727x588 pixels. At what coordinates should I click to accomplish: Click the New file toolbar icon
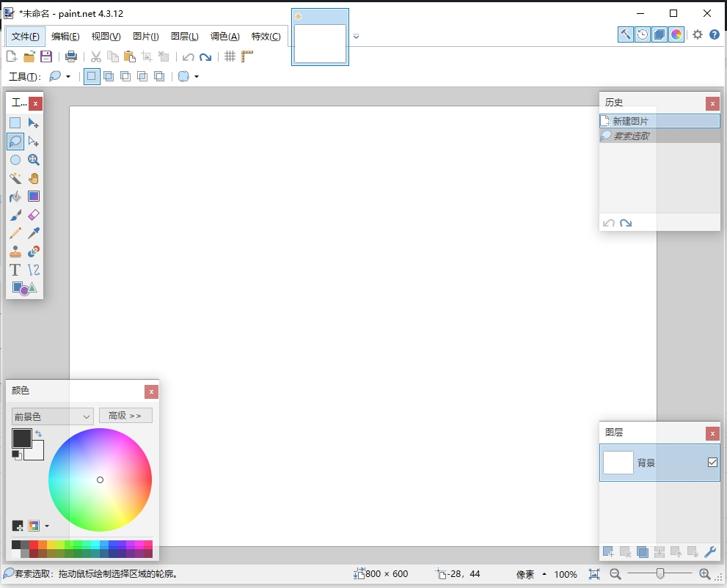12,56
